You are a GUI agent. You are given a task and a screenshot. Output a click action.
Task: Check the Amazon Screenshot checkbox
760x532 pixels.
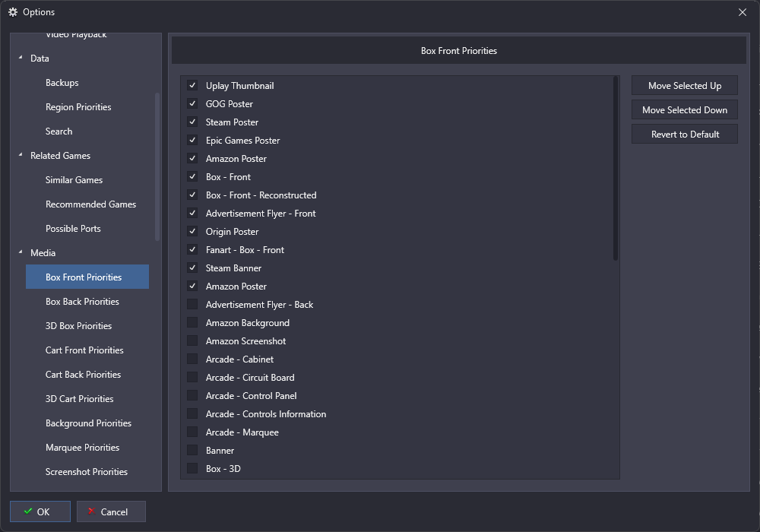pos(192,340)
